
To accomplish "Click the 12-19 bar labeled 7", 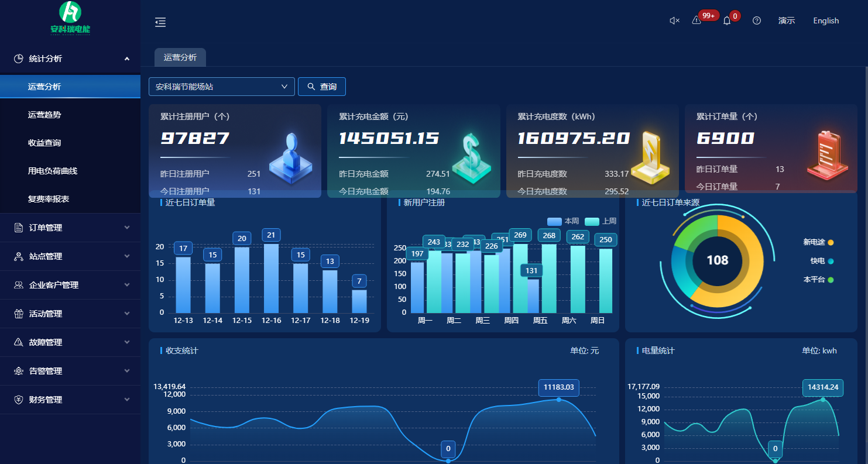I will (359, 301).
